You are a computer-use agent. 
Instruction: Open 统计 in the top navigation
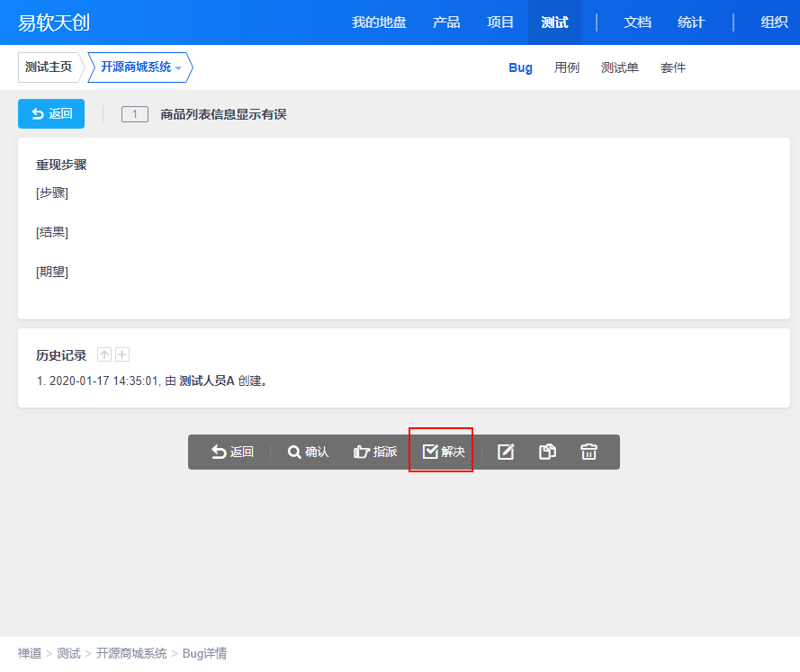coord(691,22)
